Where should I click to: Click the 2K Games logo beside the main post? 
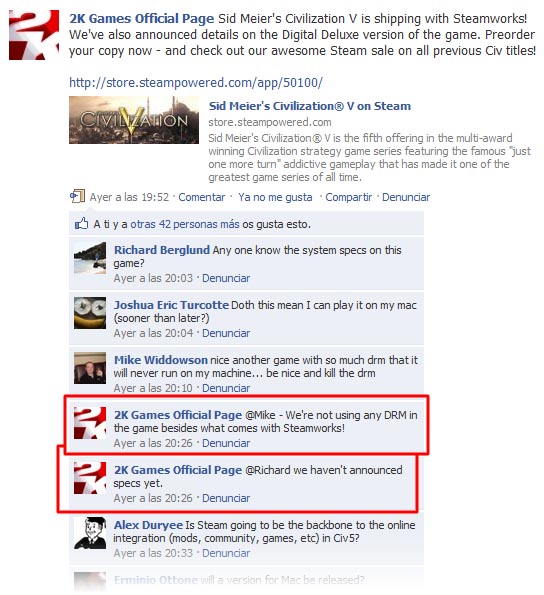(34, 35)
